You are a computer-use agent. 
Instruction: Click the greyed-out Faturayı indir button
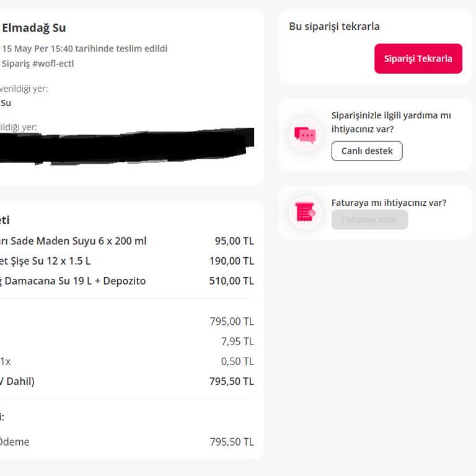[x=369, y=219]
